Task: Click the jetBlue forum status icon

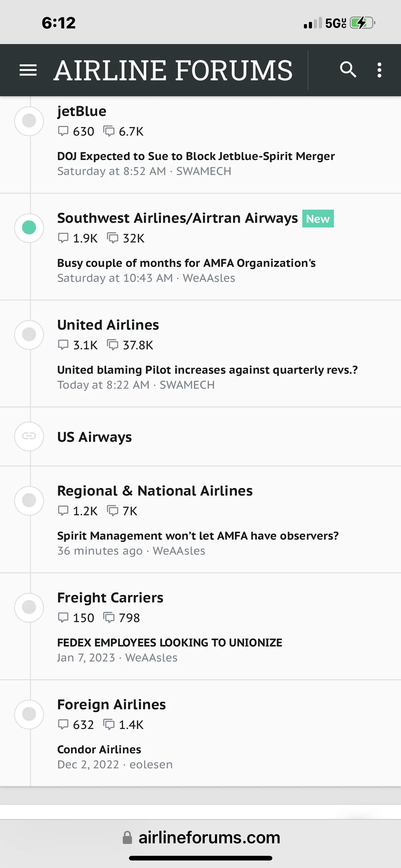Action: 29,121
